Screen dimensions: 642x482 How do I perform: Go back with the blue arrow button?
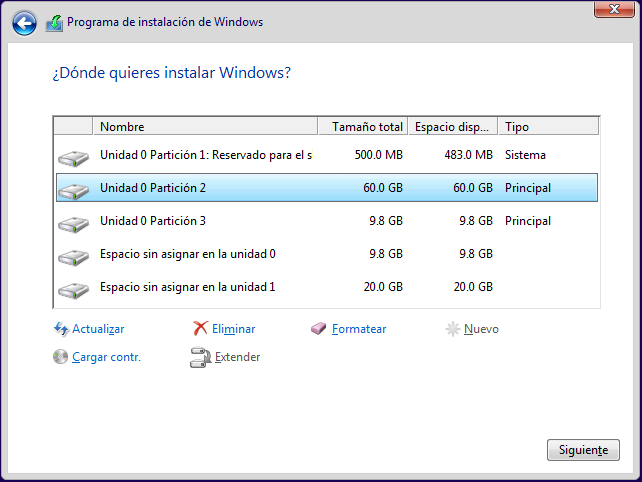pyautogui.click(x=24, y=23)
